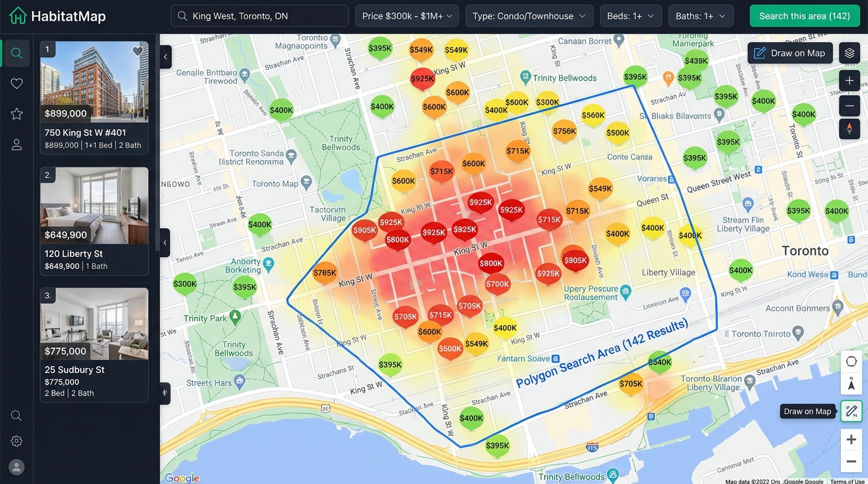
Task: Click the north arrow N button
Action: click(851, 383)
